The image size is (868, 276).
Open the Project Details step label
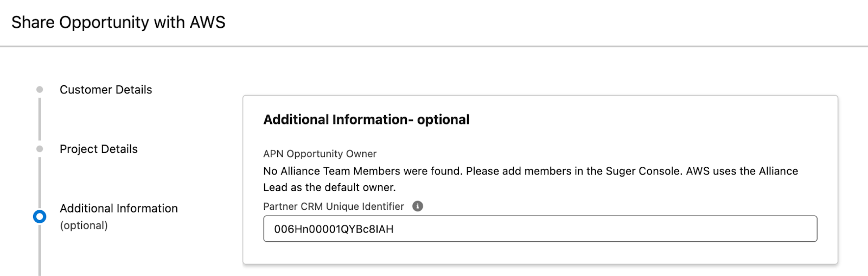(99, 149)
